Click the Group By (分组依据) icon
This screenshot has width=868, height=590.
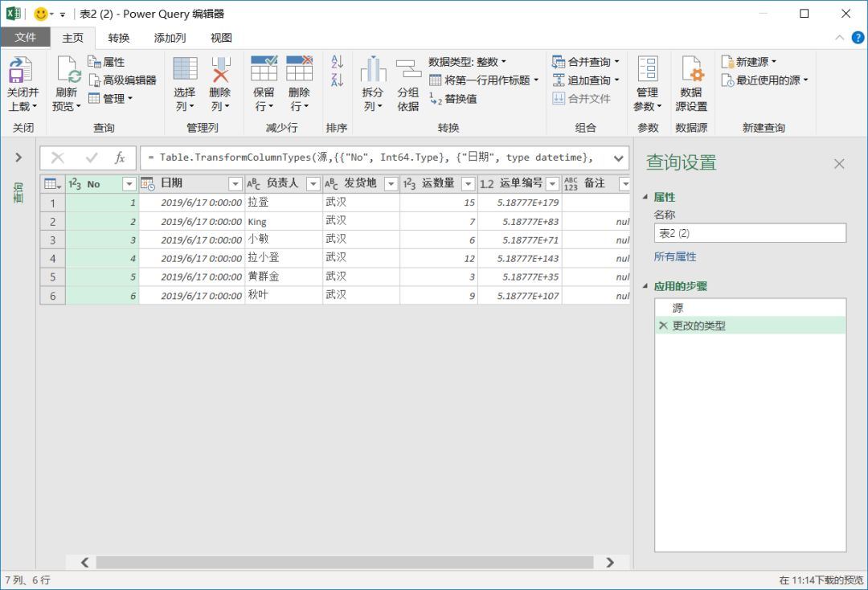[x=408, y=69]
